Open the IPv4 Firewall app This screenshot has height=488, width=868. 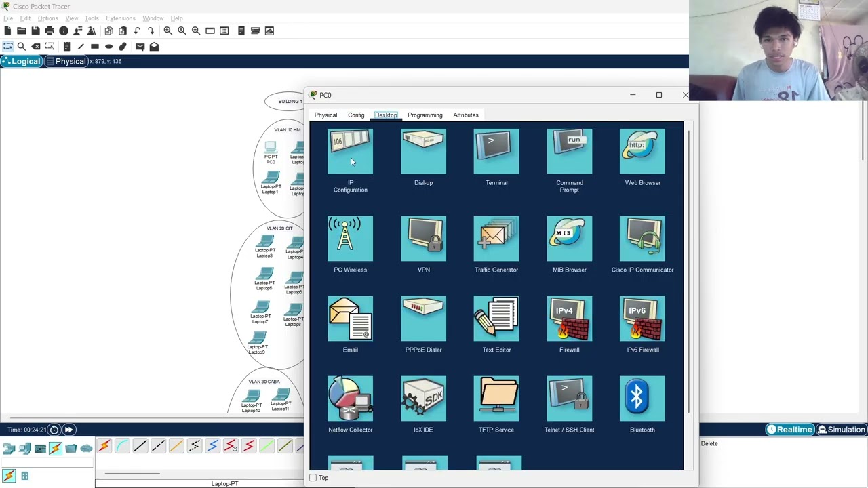(570, 319)
